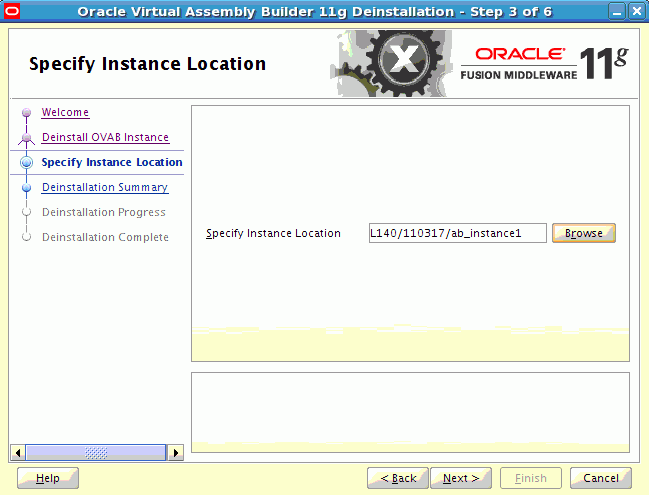Image resolution: width=649 pixels, height=495 pixels.
Task: Click the left arrow of steps scrollbar
Action: click(x=17, y=452)
